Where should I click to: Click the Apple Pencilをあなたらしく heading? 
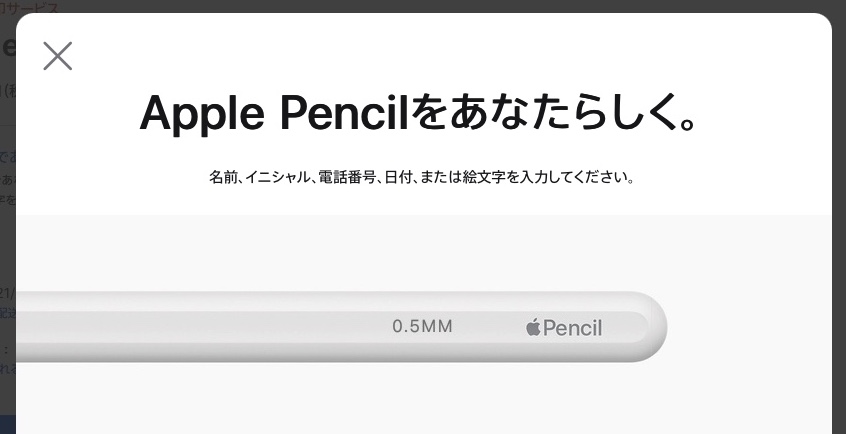click(419, 116)
